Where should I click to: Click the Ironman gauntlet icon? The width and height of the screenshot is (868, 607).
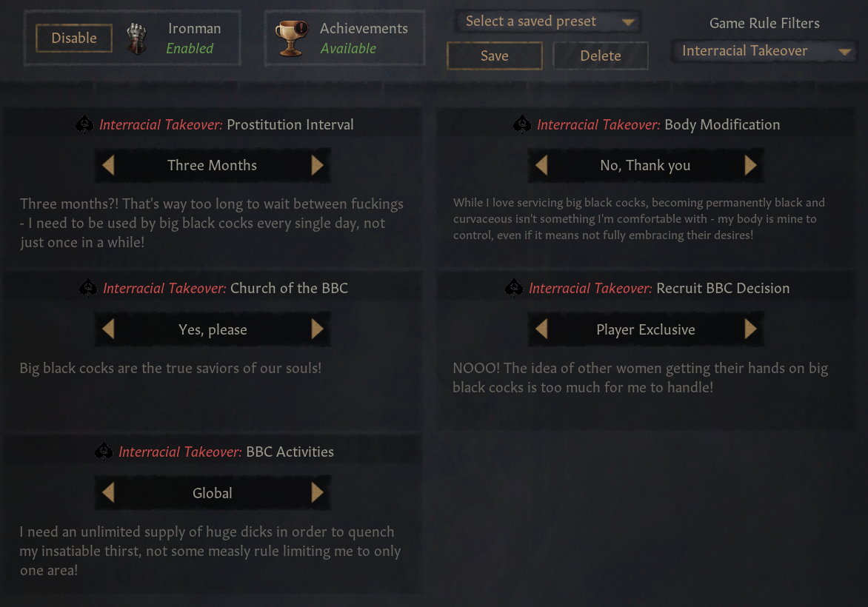coord(137,38)
